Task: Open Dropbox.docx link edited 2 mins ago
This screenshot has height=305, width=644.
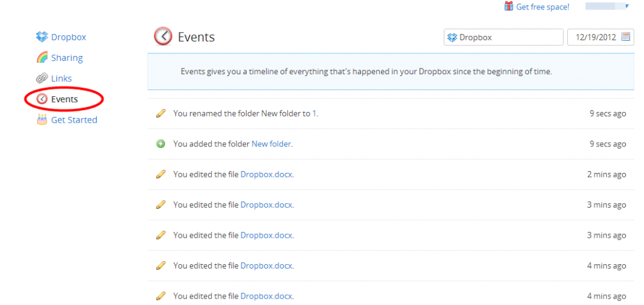Action: 266,174
